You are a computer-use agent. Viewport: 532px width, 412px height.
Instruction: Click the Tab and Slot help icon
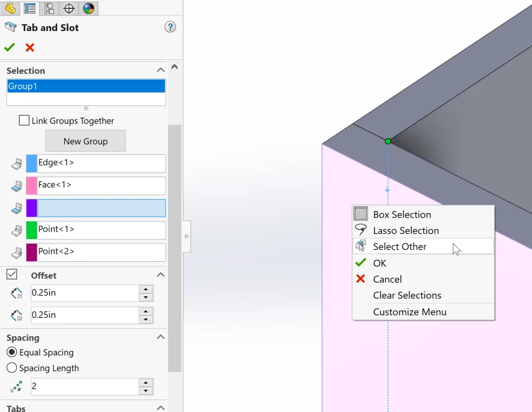170,28
